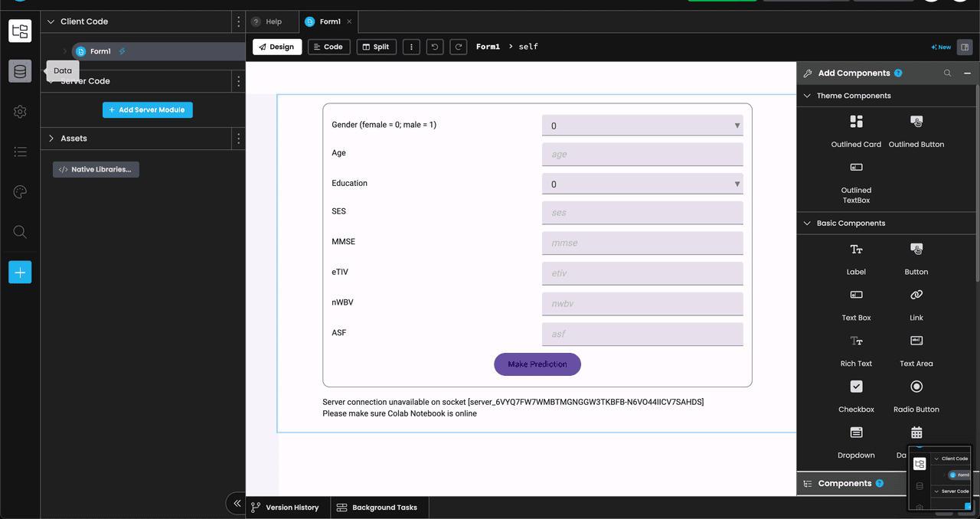Toggle the right panel layout icon
980x519 pixels.
tap(965, 47)
